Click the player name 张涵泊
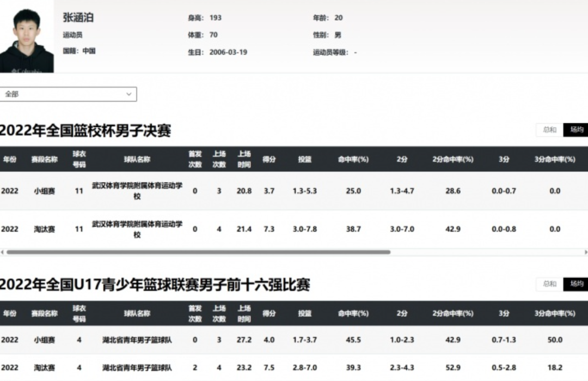This screenshot has width=588, height=381. (x=78, y=17)
